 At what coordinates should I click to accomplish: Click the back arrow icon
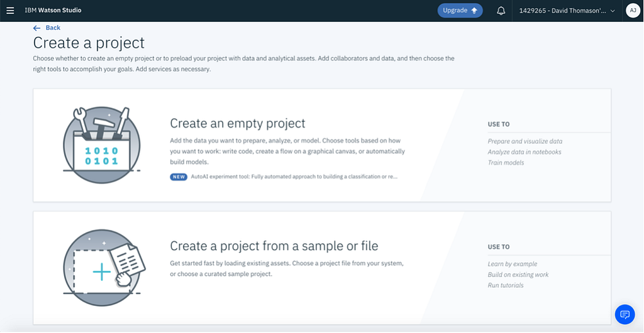[x=36, y=28]
